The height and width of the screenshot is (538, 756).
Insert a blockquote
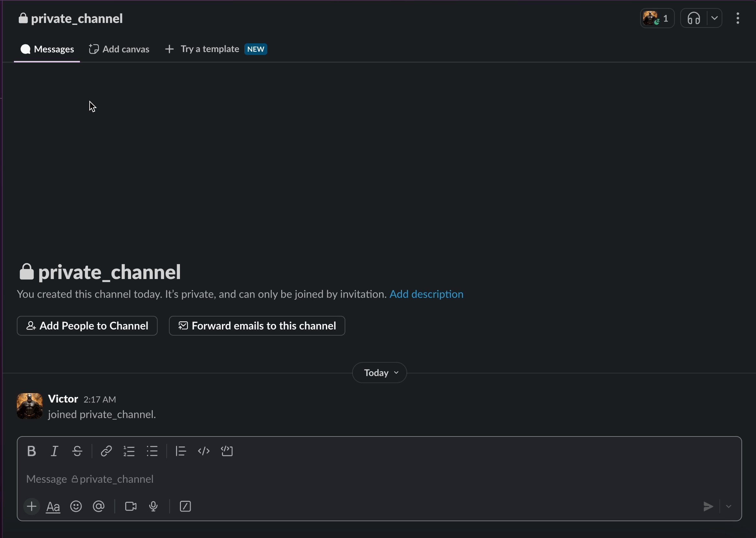coord(181,451)
